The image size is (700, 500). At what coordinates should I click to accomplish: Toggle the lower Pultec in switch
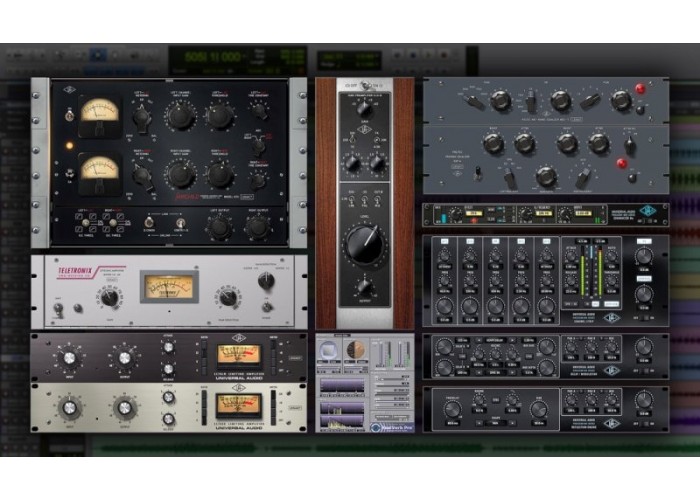[632, 178]
